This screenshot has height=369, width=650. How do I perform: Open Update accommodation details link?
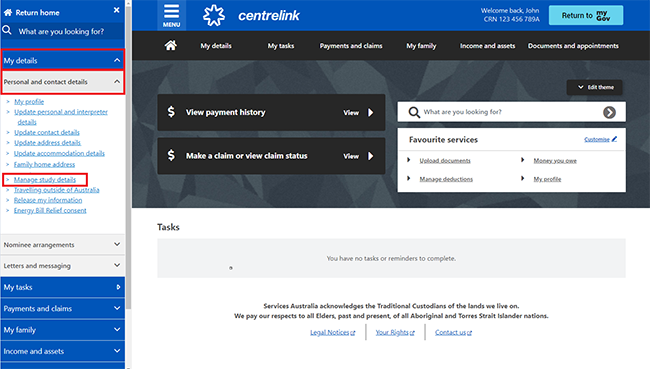pos(59,153)
